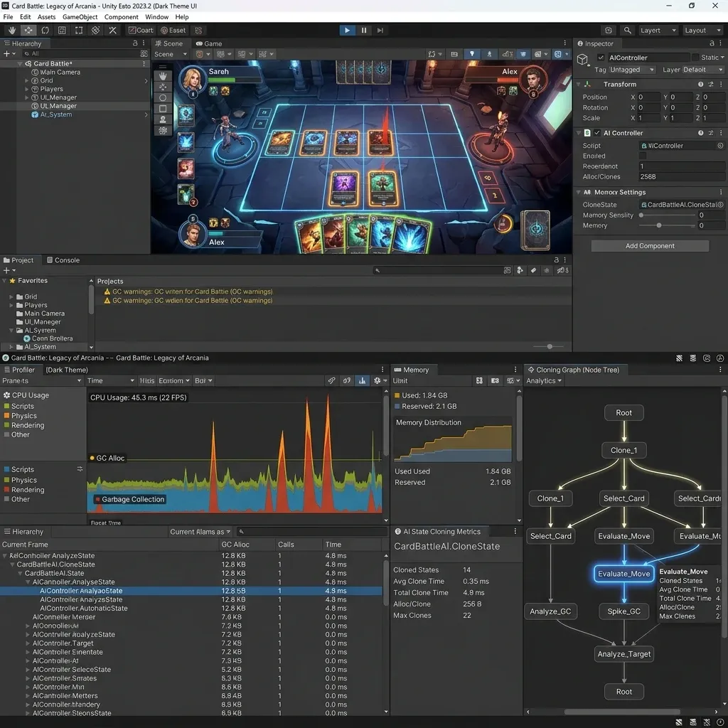This screenshot has height=728, width=728.
Task: Toggle the Static checkbox in Inspector
Action: tap(695, 58)
